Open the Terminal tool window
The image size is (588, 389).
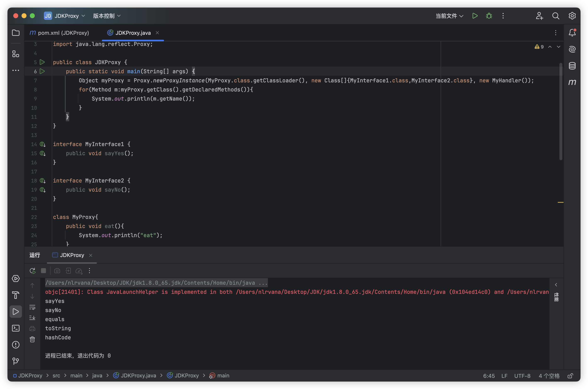(16, 328)
